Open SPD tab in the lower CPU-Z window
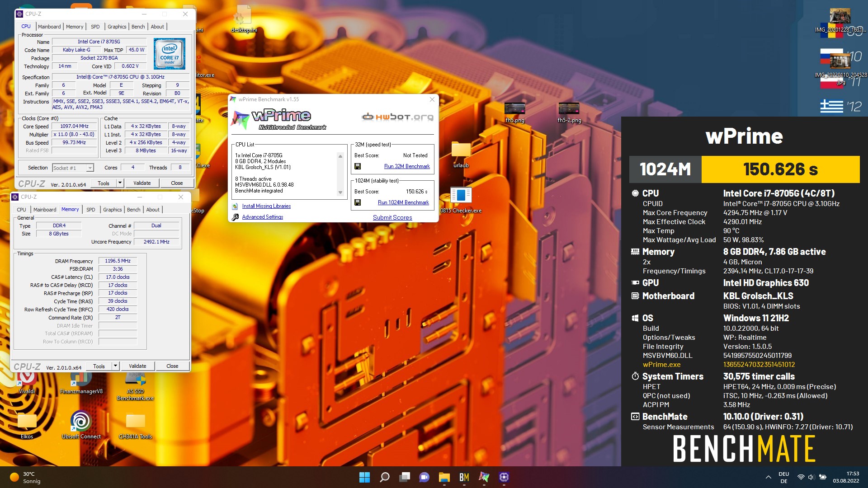The image size is (868, 488). point(90,210)
